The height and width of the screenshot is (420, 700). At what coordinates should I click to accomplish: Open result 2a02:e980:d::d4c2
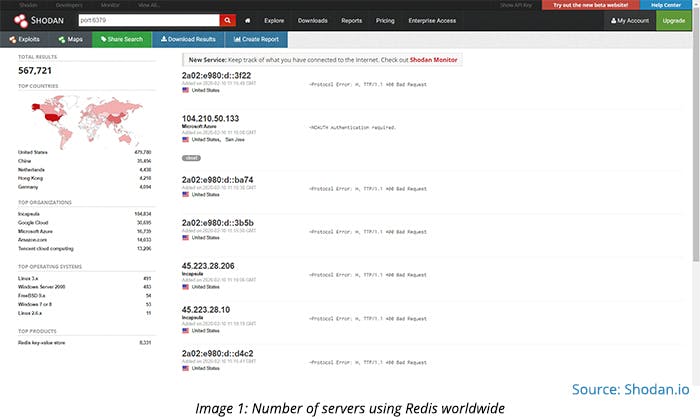coord(217,353)
